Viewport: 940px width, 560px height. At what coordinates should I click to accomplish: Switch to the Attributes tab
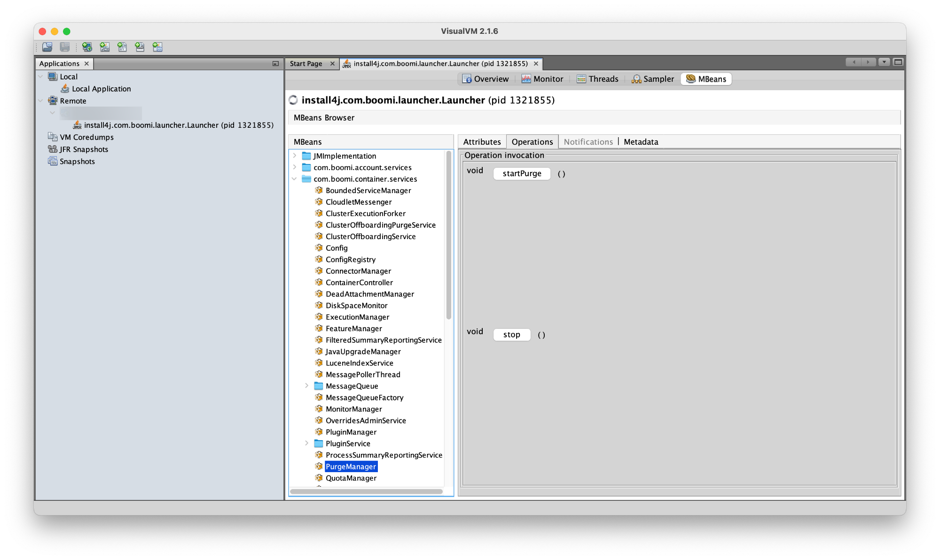482,141
